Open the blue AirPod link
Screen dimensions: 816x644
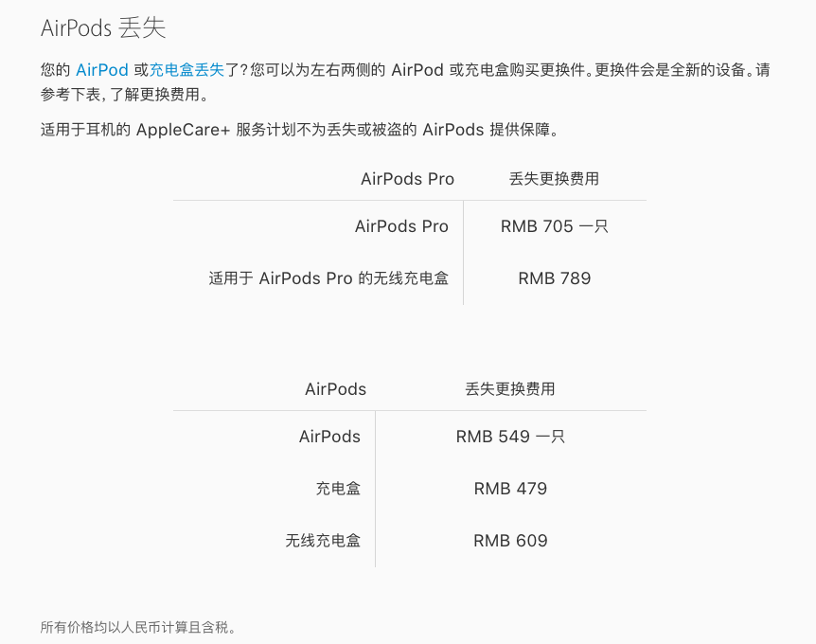(x=102, y=70)
